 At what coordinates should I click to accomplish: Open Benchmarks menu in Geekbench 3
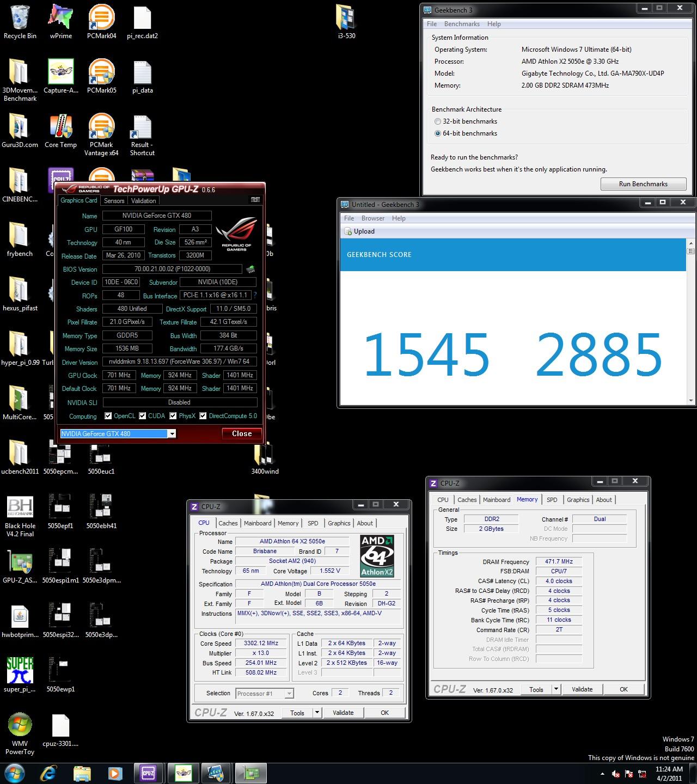[462, 24]
